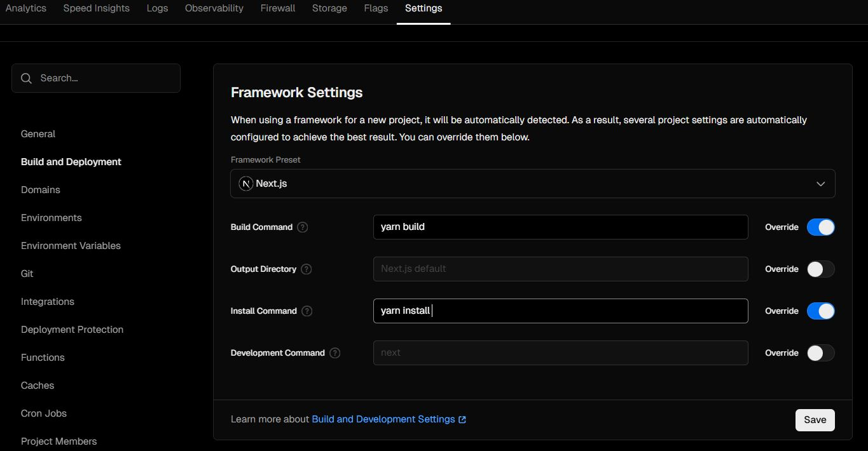Image resolution: width=868 pixels, height=451 pixels.
Task: Click the Install Command input field
Action: coord(560,311)
